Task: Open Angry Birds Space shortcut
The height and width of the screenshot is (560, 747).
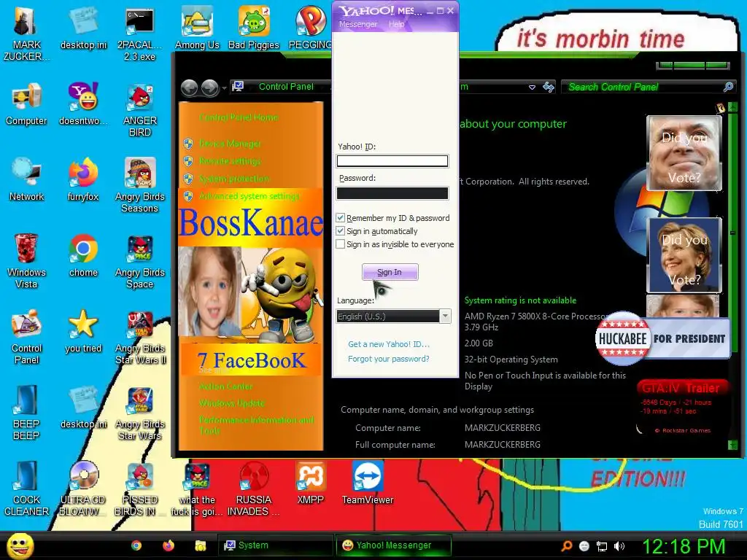Action: (139, 261)
